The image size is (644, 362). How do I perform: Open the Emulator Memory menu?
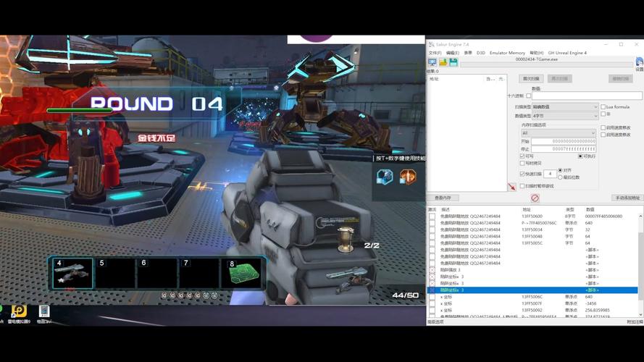(x=507, y=53)
